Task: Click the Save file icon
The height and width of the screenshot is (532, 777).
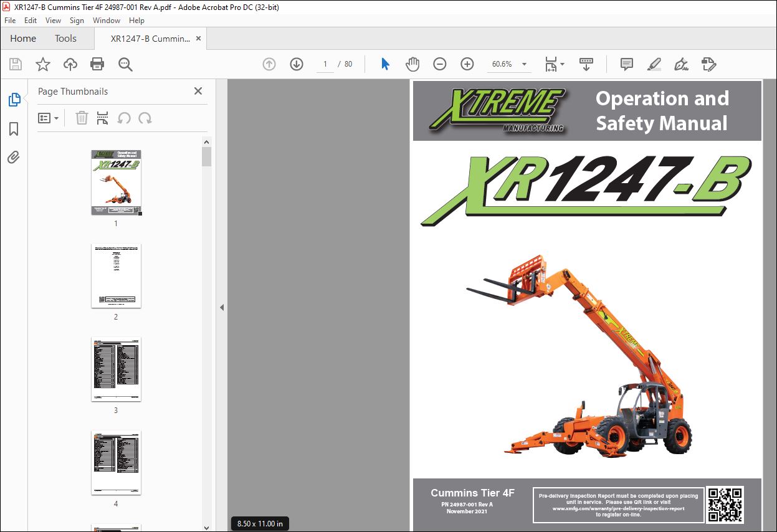Action: [16, 64]
